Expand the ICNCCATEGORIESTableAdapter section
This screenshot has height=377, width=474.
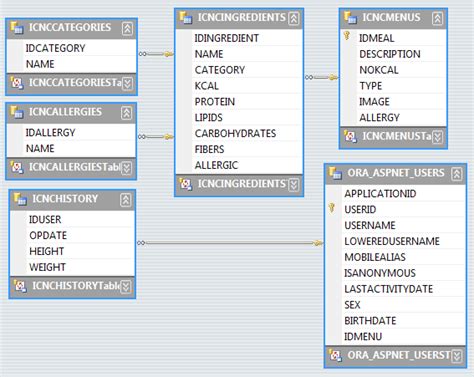pyautogui.click(x=127, y=83)
